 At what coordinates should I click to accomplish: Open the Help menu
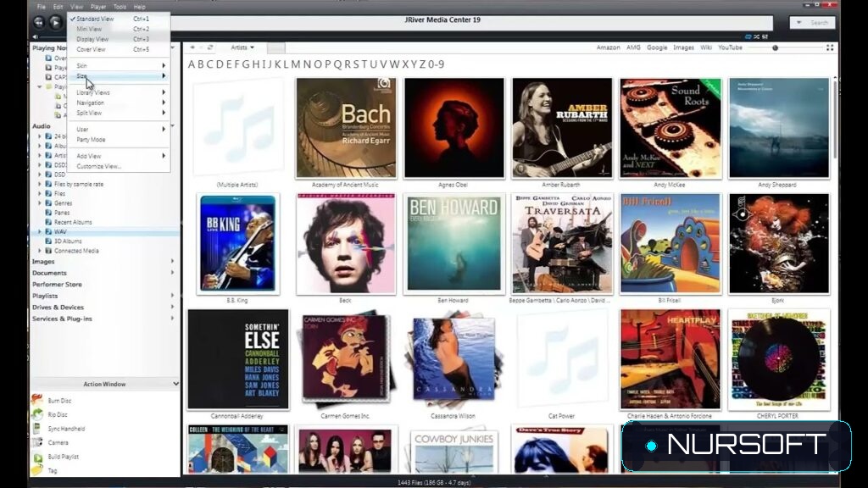click(x=140, y=7)
